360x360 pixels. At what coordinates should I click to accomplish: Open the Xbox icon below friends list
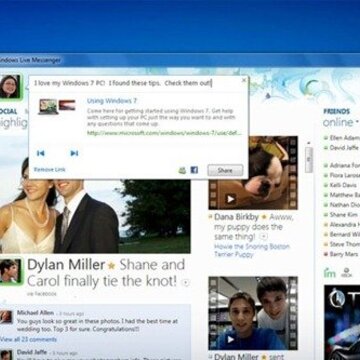click(347, 273)
